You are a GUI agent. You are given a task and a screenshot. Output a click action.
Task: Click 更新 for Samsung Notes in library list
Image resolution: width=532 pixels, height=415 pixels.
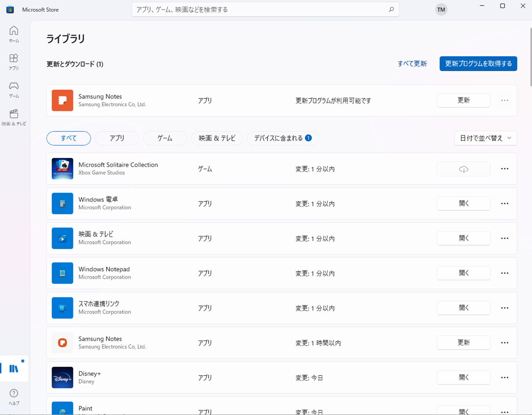(x=464, y=343)
